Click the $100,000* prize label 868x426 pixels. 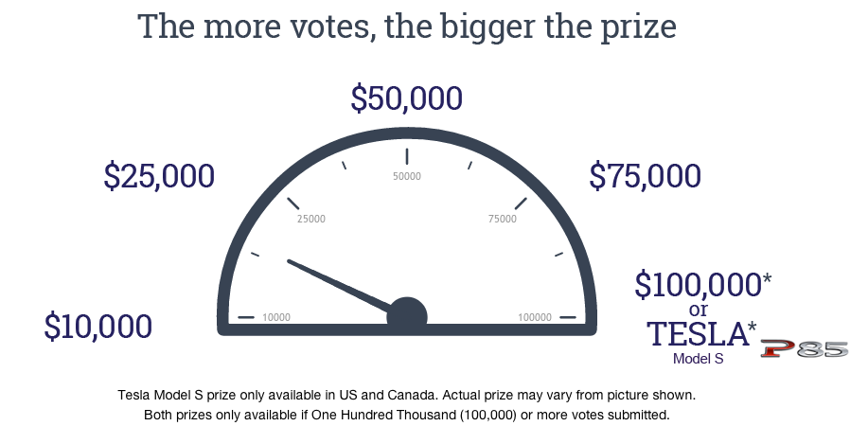tap(703, 285)
